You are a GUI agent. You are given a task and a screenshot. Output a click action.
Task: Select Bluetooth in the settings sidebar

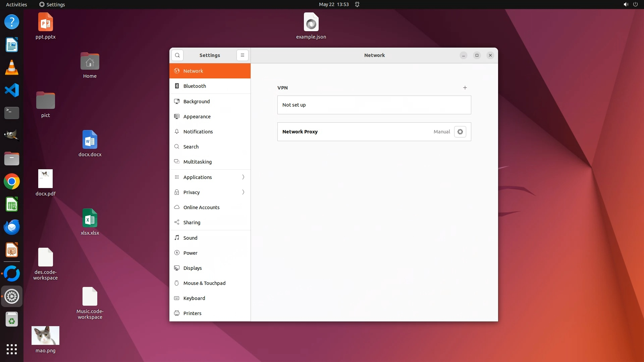(195, 86)
